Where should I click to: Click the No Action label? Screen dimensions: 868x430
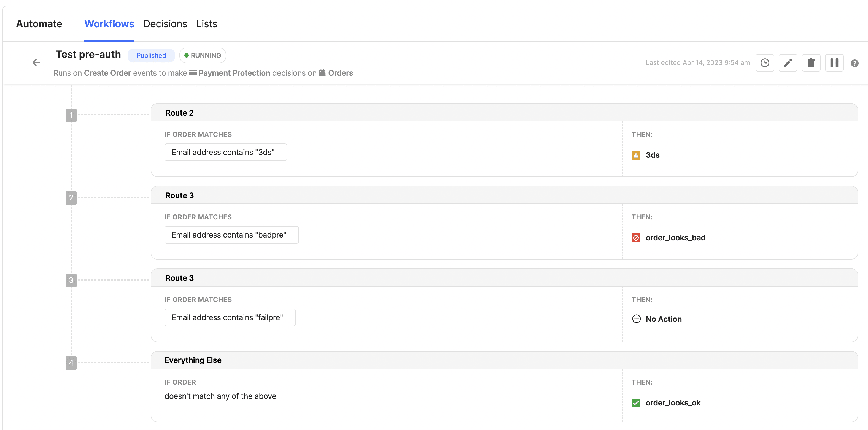pyautogui.click(x=664, y=319)
